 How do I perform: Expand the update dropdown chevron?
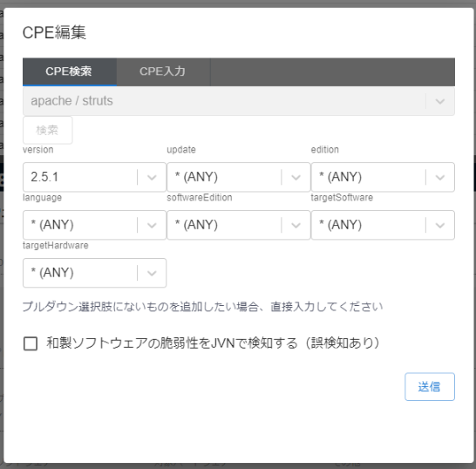coord(296,177)
